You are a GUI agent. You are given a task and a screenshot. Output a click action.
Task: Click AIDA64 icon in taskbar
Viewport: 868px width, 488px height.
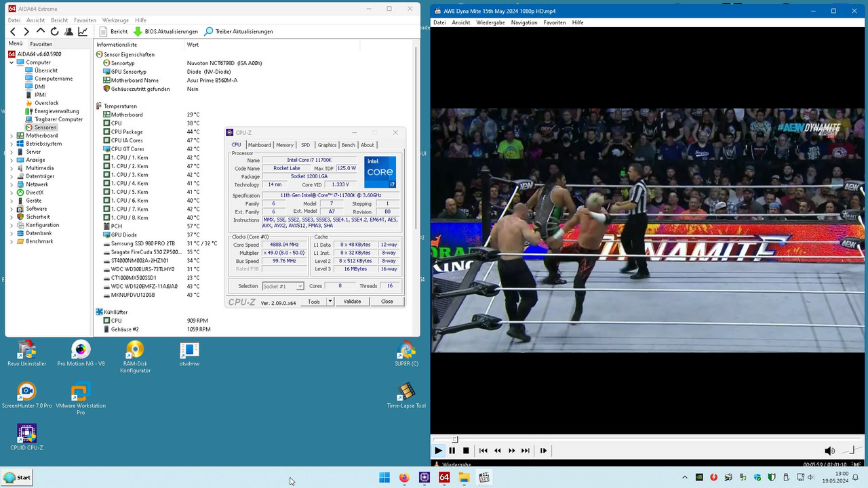(444, 477)
